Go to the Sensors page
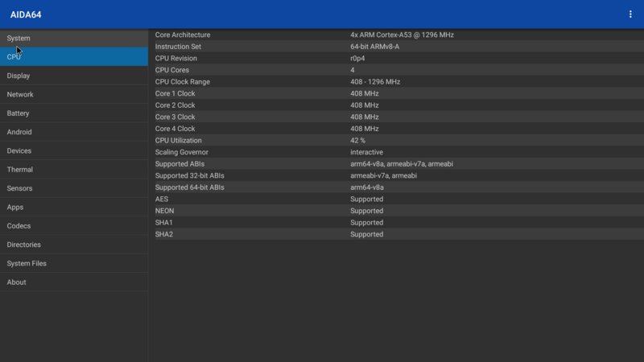Image resolution: width=644 pixels, height=362 pixels. pos(74,188)
